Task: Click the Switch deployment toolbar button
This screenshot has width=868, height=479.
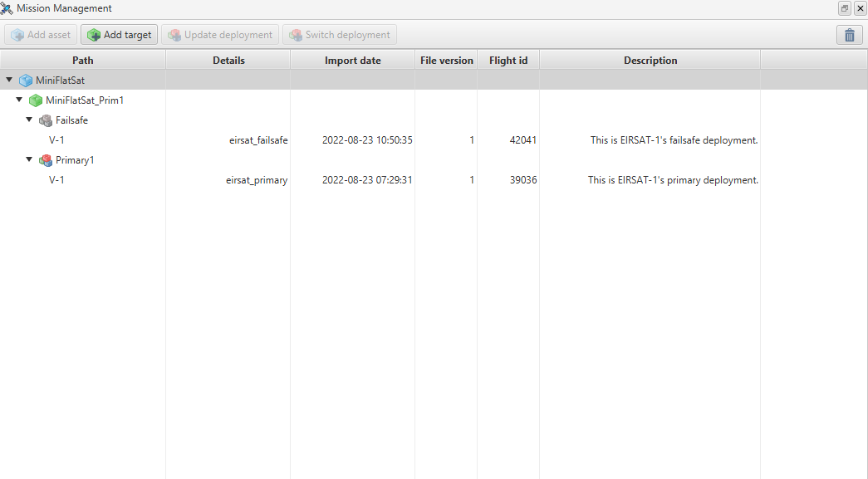Action: [340, 35]
